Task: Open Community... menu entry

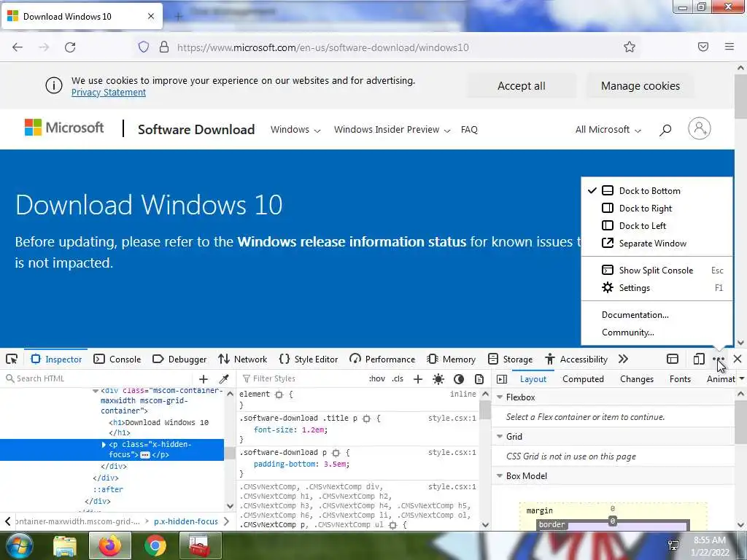Action: (657, 332)
